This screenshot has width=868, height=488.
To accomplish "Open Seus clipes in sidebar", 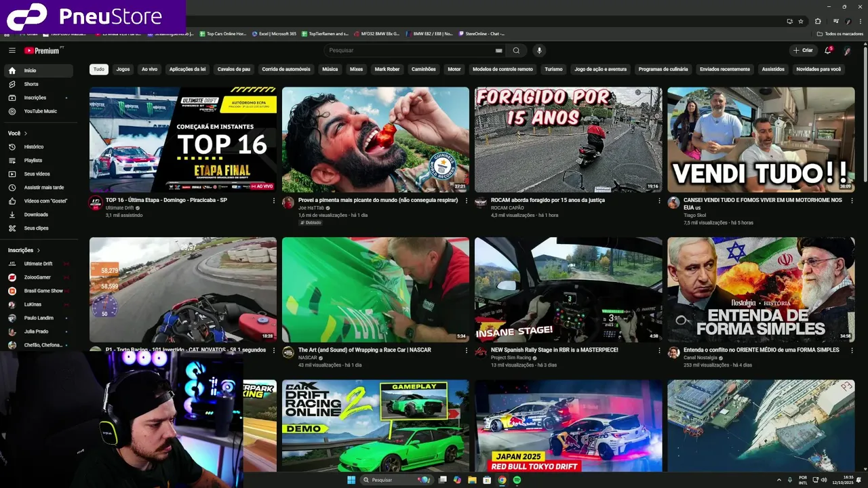I will (x=39, y=228).
